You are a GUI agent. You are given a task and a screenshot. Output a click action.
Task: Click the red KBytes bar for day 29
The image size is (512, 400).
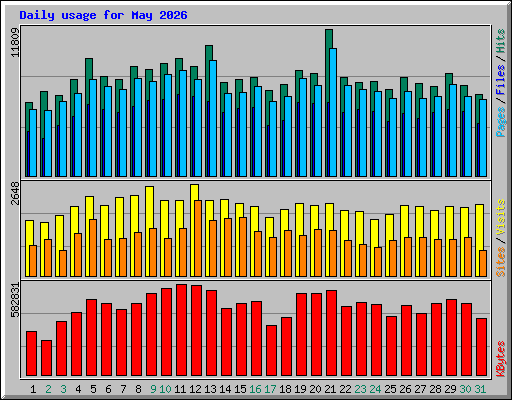coord(451,338)
